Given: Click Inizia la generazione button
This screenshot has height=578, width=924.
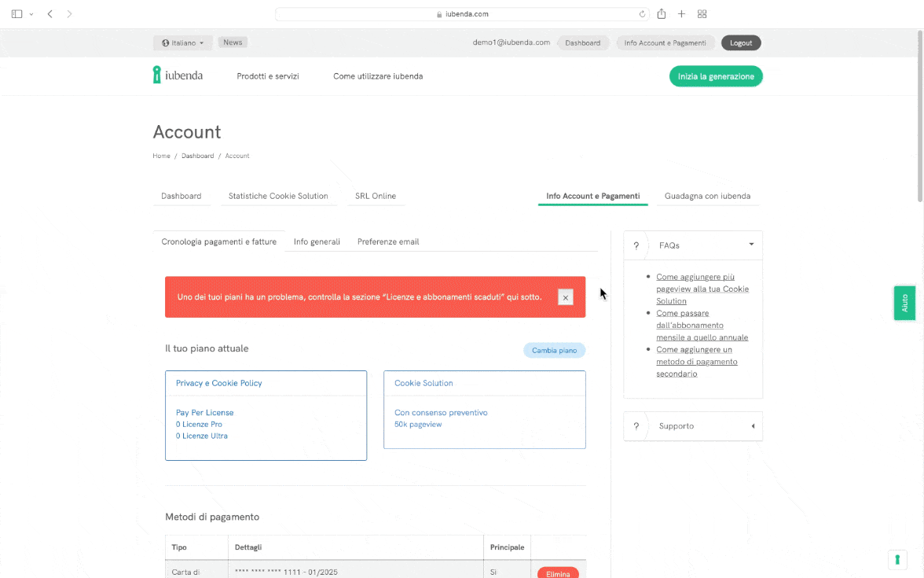Looking at the screenshot, I should pos(716,76).
